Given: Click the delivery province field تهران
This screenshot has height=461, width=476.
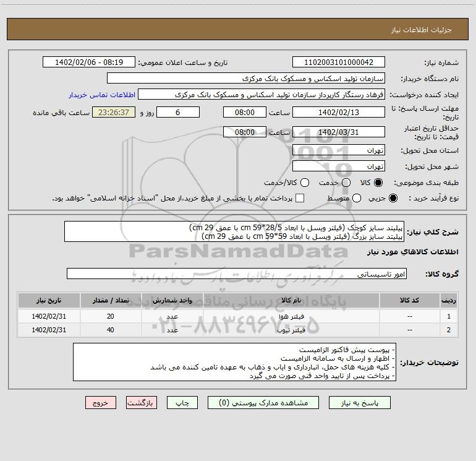Looking at the screenshot, I should [x=339, y=150].
